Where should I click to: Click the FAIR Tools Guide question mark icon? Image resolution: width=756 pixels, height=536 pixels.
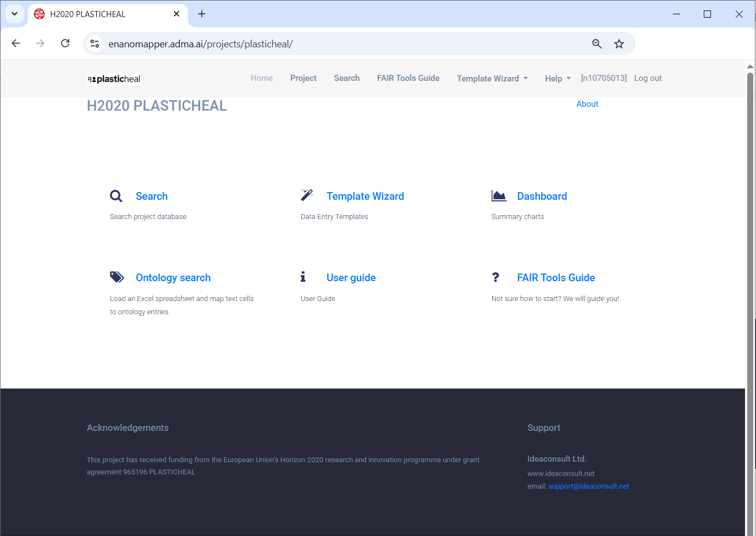[x=495, y=277]
